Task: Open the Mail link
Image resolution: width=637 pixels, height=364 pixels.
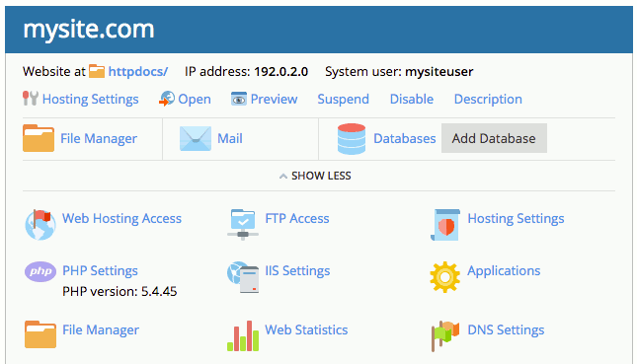Action: tap(230, 138)
